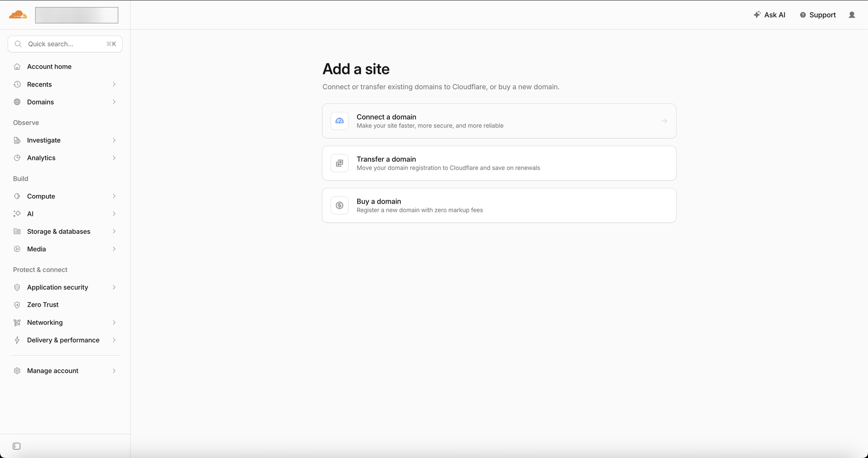868x458 pixels.
Task: Click the Account home house icon
Action: pyautogui.click(x=17, y=66)
